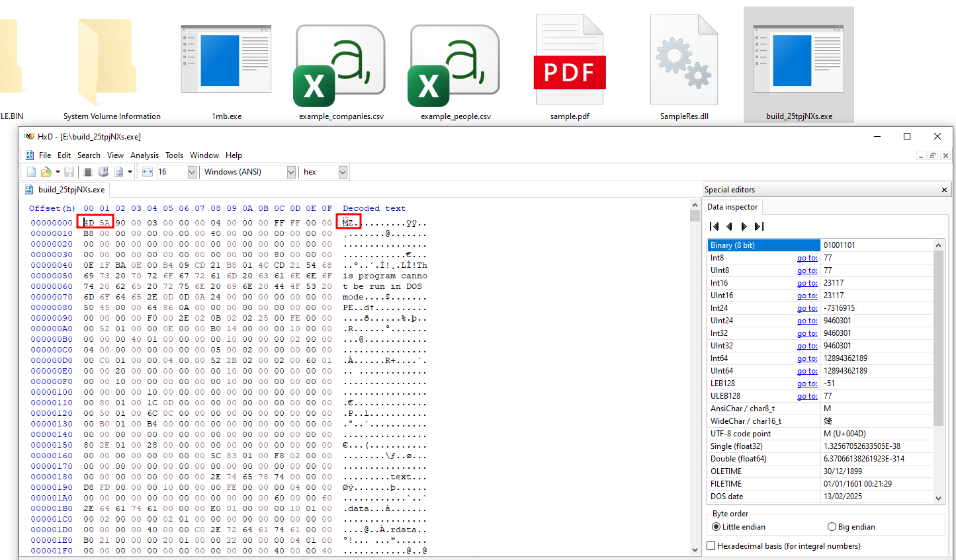Open the Search menu
The height and width of the screenshot is (560, 956).
[x=89, y=155]
